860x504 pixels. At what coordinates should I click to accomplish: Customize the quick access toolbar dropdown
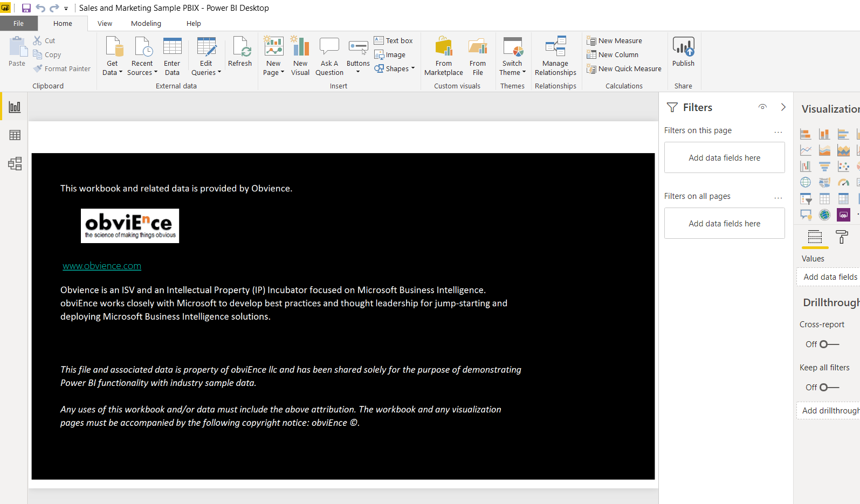pyautogui.click(x=66, y=9)
